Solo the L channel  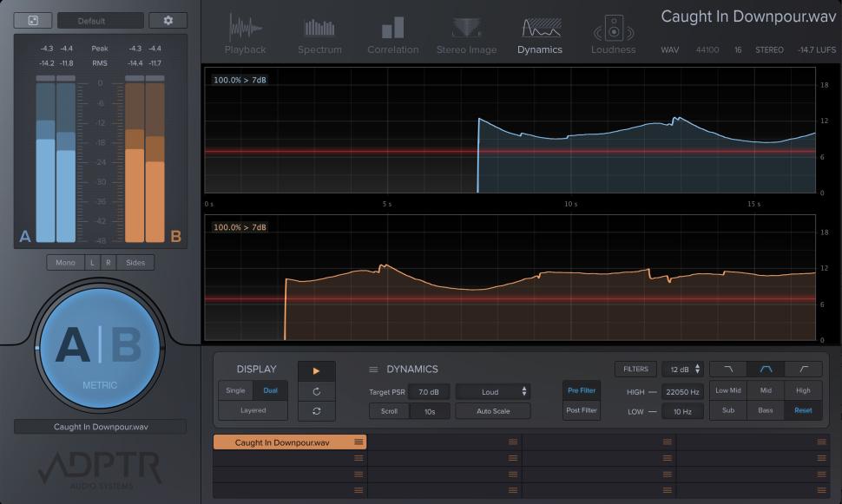[x=92, y=263]
